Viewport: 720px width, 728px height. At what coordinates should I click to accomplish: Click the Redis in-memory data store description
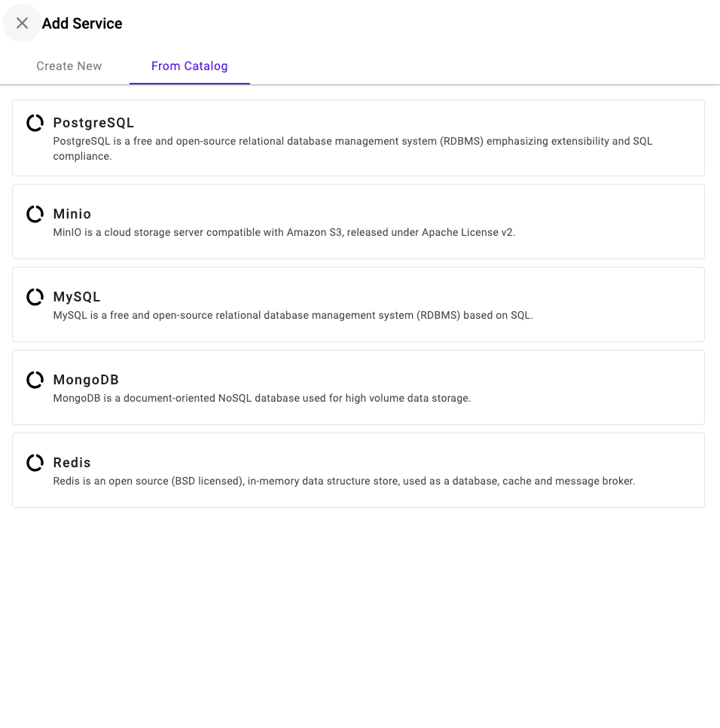tap(343, 481)
